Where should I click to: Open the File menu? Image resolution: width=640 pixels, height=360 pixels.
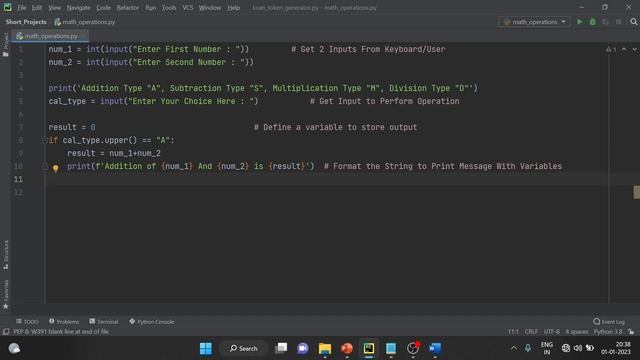tap(22, 7)
